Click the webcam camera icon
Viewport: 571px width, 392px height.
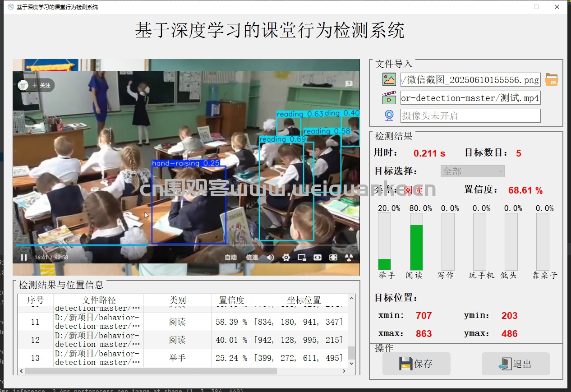point(389,115)
